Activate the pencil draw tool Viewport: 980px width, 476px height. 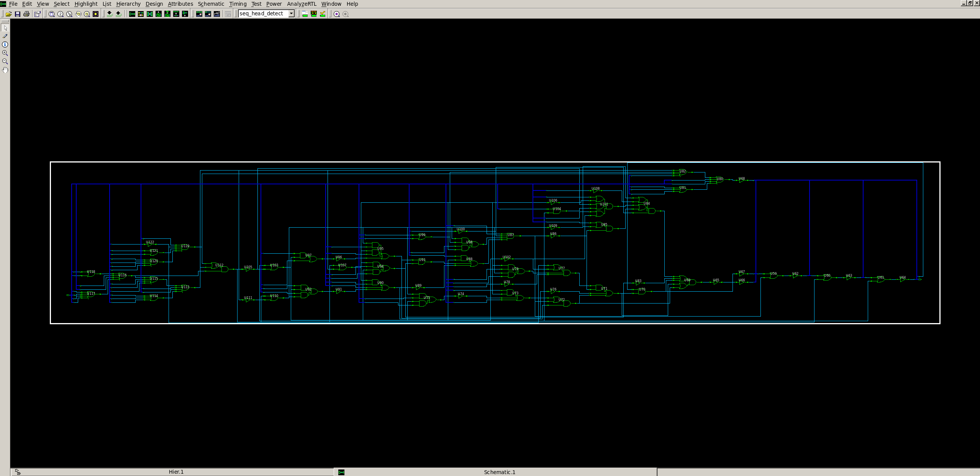click(x=5, y=36)
